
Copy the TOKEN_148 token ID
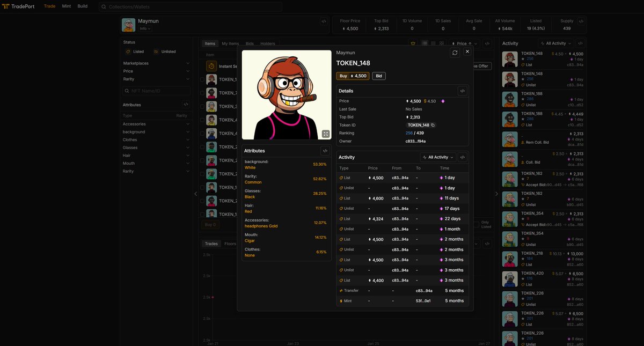point(433,125)
